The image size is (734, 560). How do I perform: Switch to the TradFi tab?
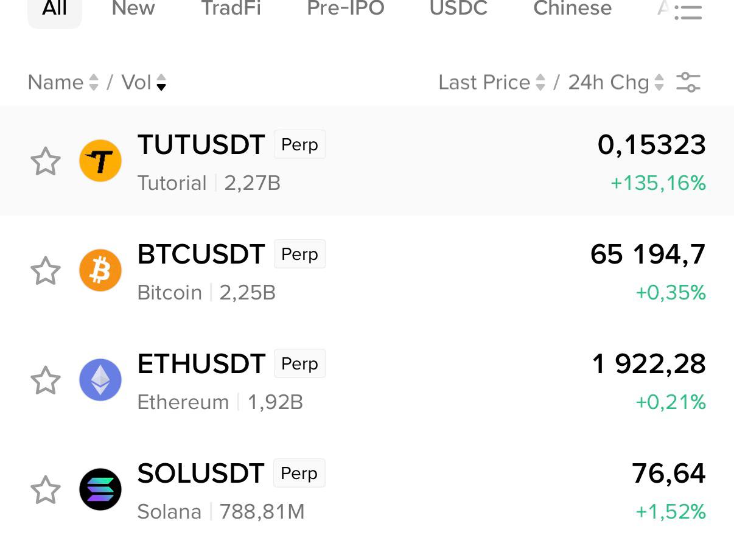click(231, 9)
